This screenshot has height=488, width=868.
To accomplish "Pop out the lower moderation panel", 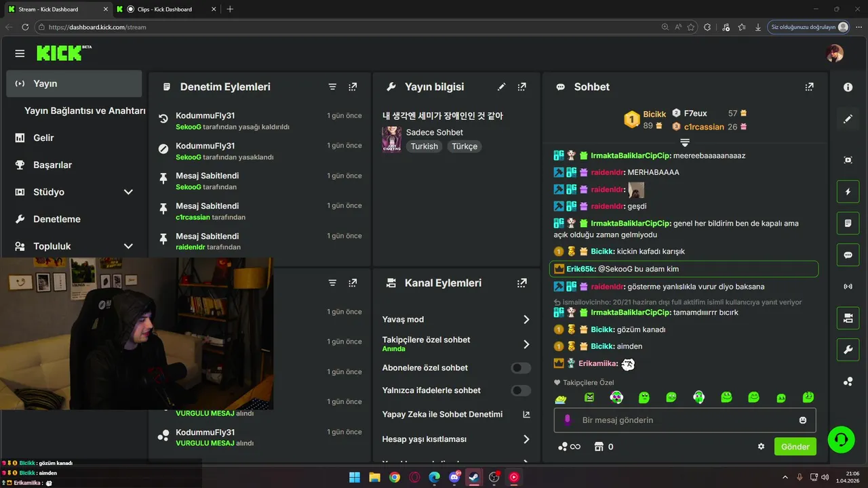I will point(353,283).
